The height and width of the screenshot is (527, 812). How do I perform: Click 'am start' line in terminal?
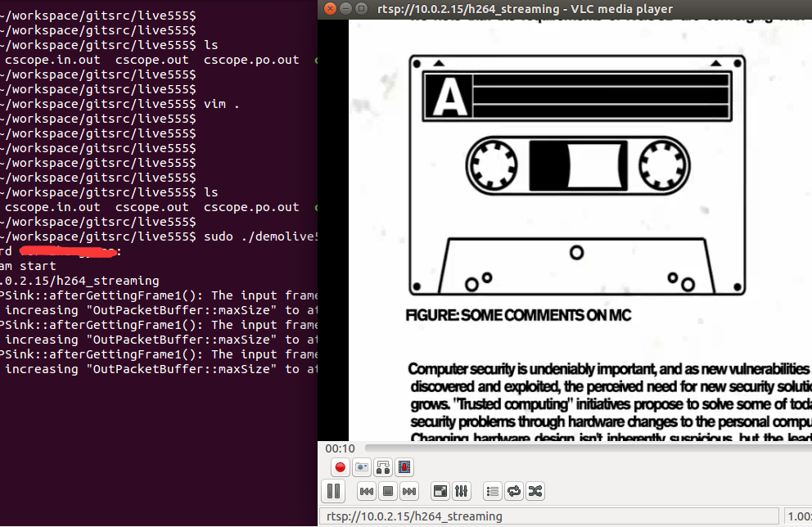coord(28,266)
